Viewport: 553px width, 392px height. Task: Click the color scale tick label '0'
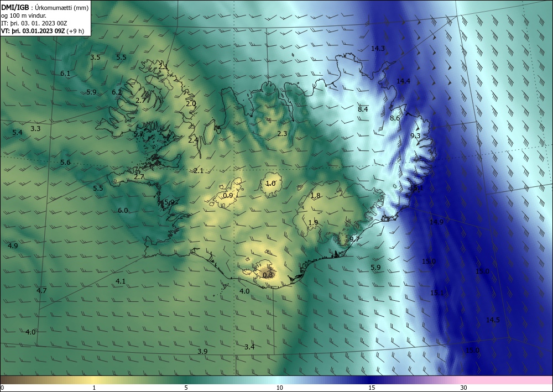[x=2, y=388]
